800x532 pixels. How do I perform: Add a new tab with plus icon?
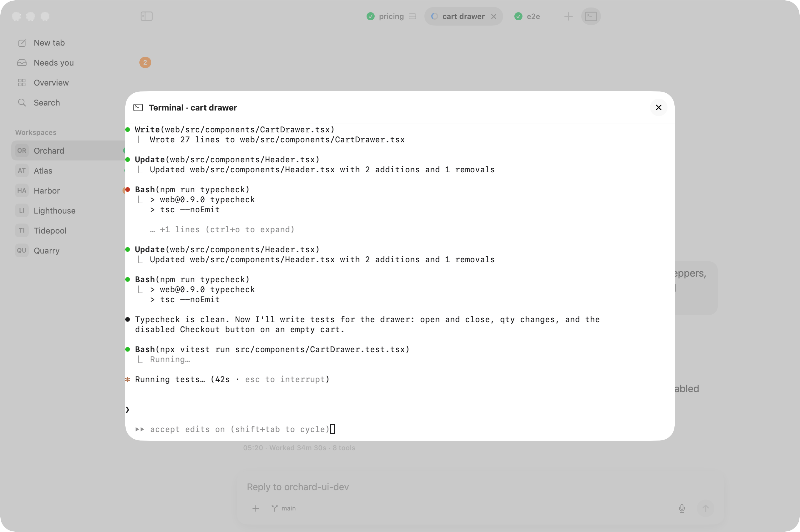568,16
